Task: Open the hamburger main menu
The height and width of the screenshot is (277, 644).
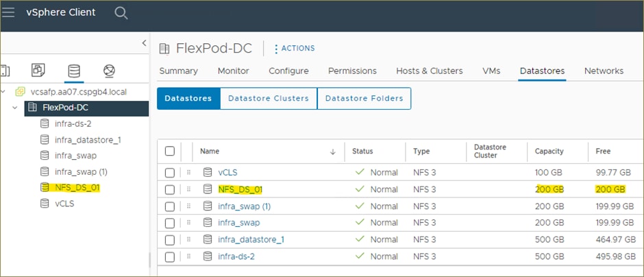Action: [x=8, y=12]
